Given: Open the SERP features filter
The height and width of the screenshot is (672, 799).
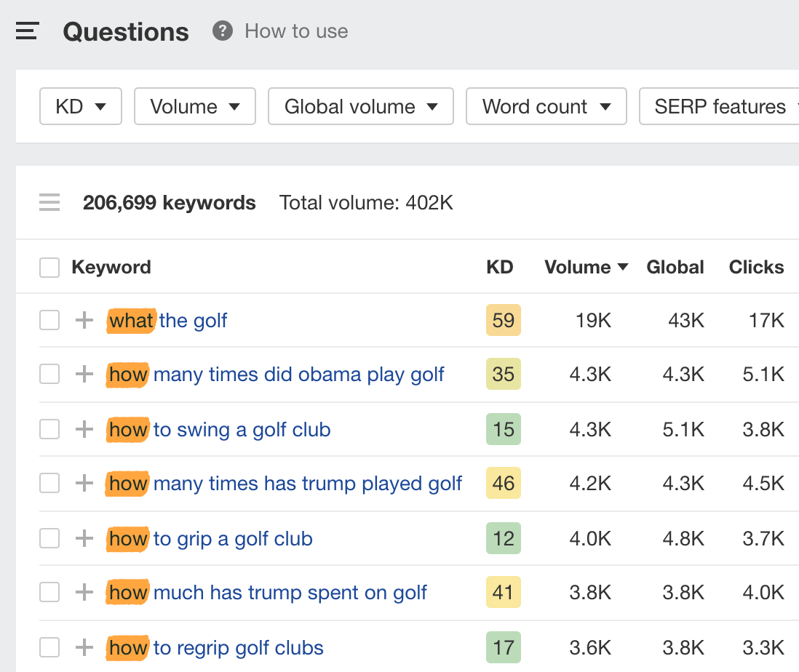Looking at the screenshot, I should point(719,107).
